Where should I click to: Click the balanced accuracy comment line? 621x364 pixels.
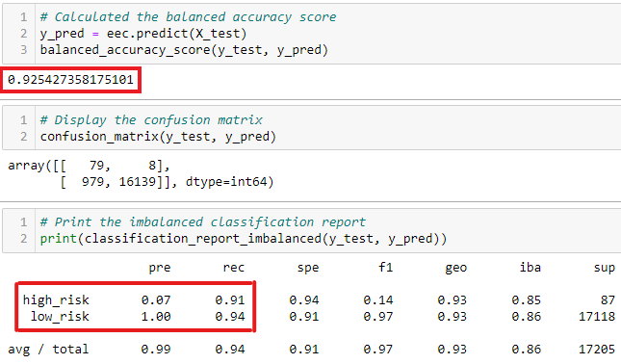[188, 17]
